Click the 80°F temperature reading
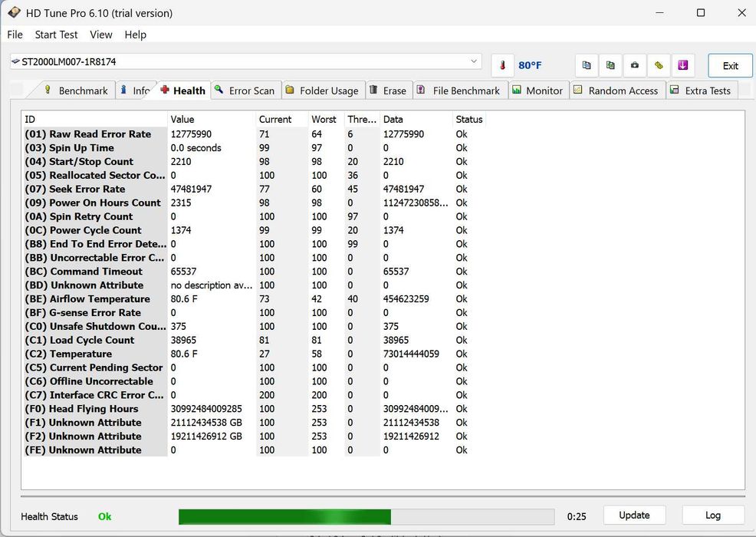This screenshot has height=537, width=756. 530,66
